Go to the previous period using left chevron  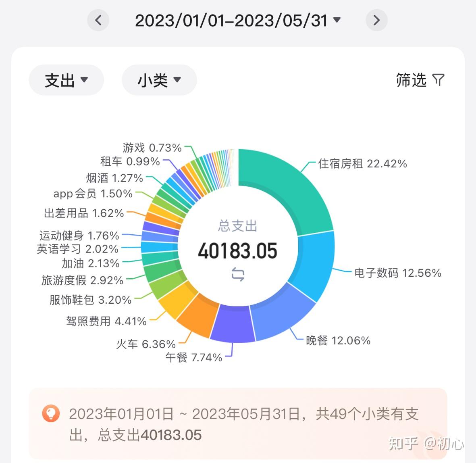(x=98, y=20)
